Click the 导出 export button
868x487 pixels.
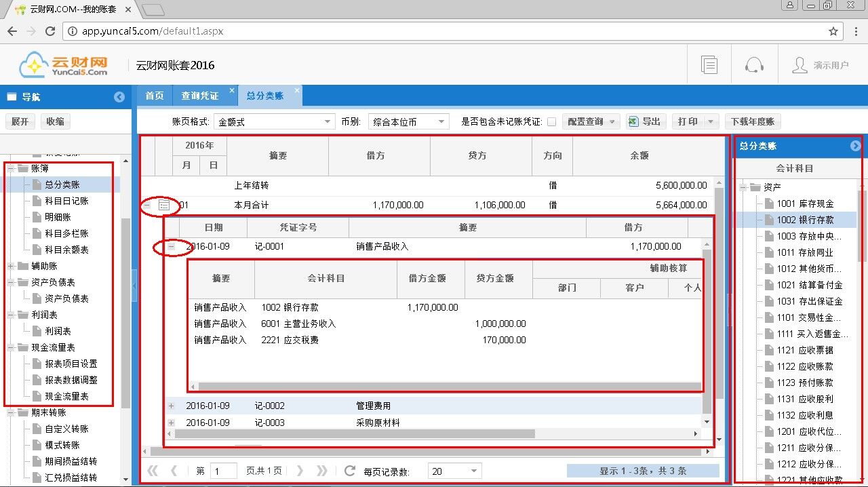click(644, 121)
